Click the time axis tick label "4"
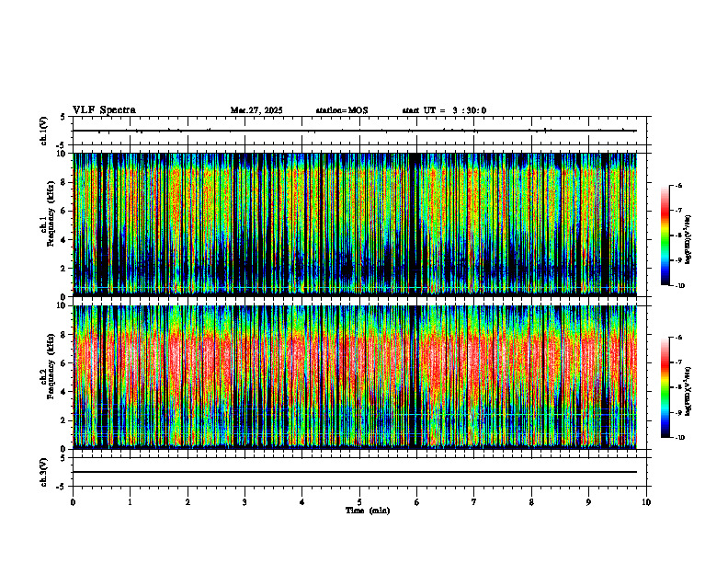Image resolution: width=728 pixels, height=563 pixels. click(x=301, y=502)
